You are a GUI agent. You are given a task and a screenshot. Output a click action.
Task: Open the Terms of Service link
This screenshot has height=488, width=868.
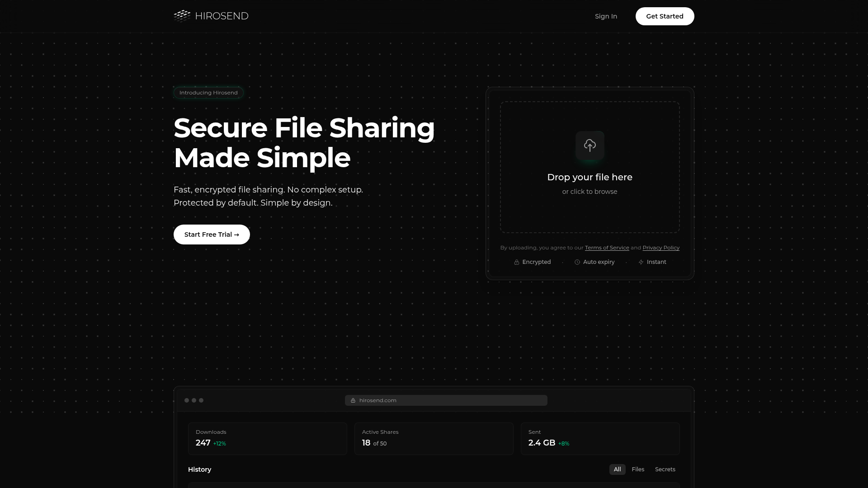point(607,248)
